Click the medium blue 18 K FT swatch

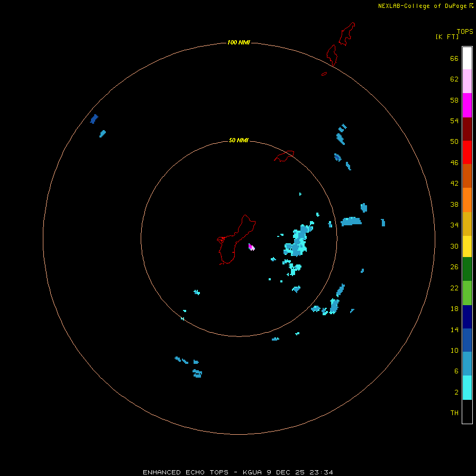pyautogui.click(x=467, y=340)
